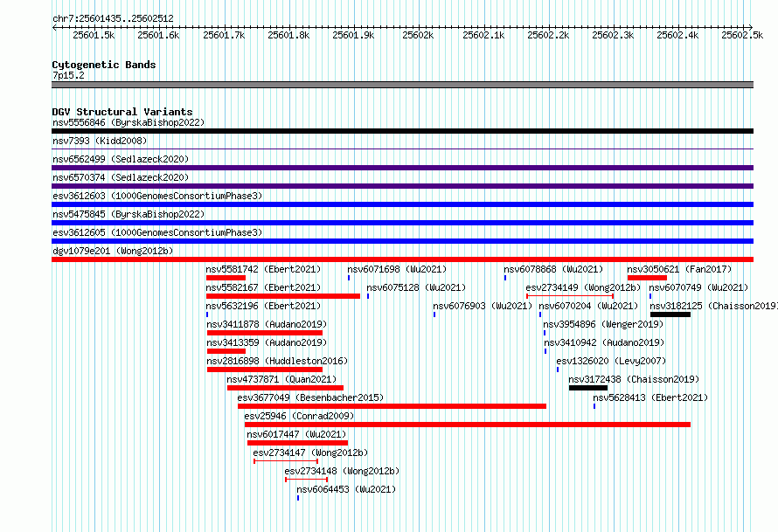The width and height of the screenshot is (778, 532).
Task: Click esv1326020 (Levy2007) label
Action: coord(611,361)
